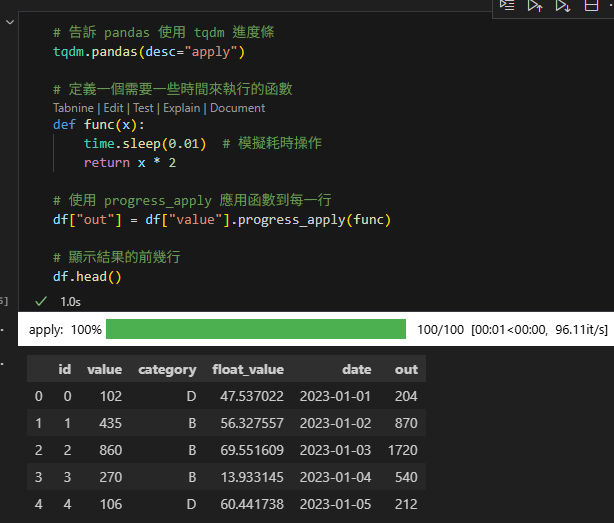Click date cell 2023-01-05
Screen dimensions: 614x523
tap(335, 504)
